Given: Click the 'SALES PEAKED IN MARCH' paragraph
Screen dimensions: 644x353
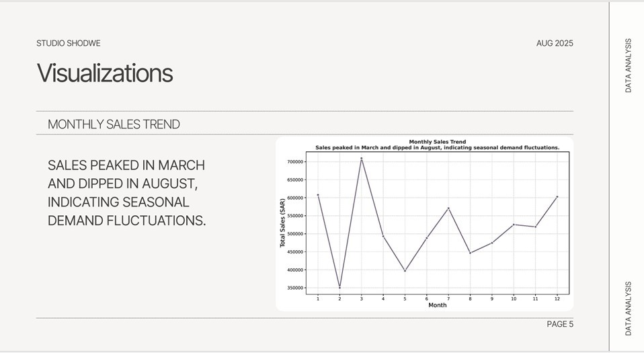Looking at the screenshot, I should coord(126,193).
